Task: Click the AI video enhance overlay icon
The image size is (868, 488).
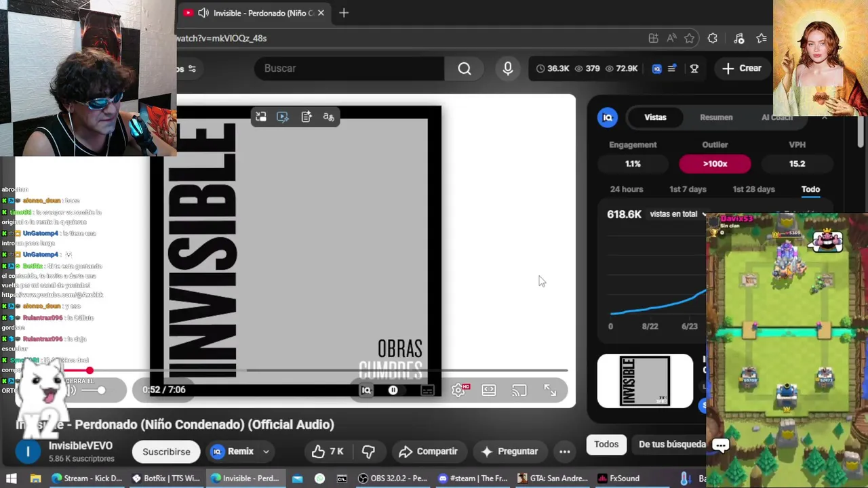Action: click(x=283, y=117)
